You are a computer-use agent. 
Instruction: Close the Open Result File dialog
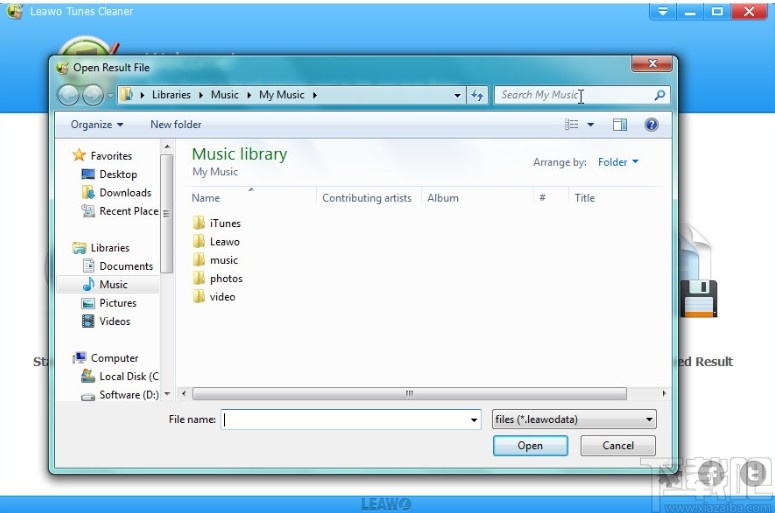tap(652, 64)
